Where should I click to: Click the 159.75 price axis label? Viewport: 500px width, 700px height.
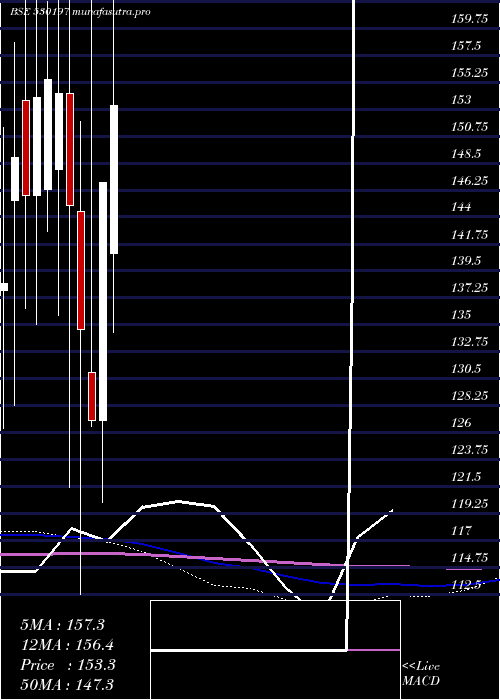click(469, 19)
